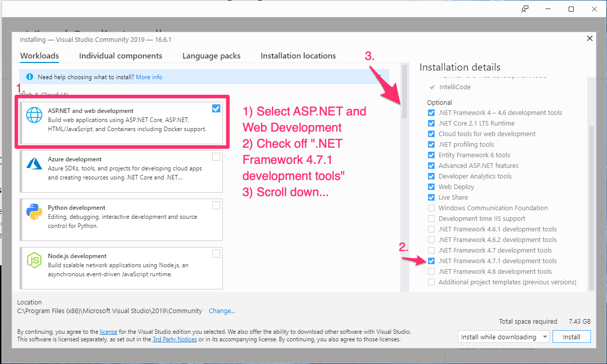Click Change... next to install location
607x364 pixels.
[222, 311]
